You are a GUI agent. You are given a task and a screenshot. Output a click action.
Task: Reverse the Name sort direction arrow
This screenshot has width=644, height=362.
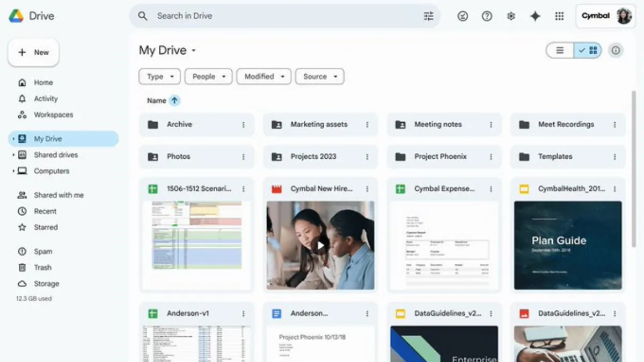coord(174,100)
